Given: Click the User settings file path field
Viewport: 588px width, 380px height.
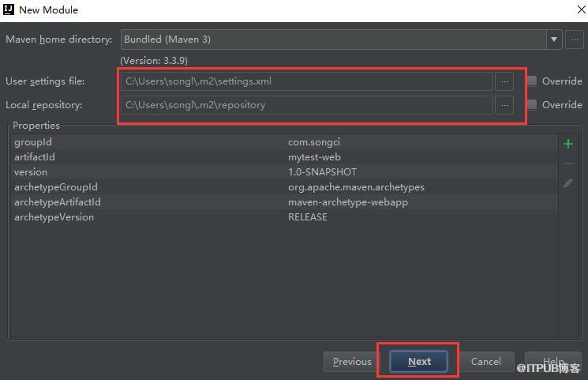Looking at the screenshot, I should pos(306,81).
